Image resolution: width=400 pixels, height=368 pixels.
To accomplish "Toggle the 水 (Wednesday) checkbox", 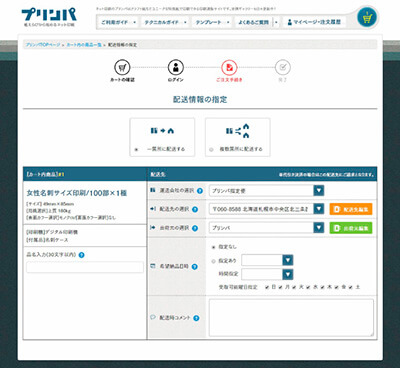I will click(308, 287).
